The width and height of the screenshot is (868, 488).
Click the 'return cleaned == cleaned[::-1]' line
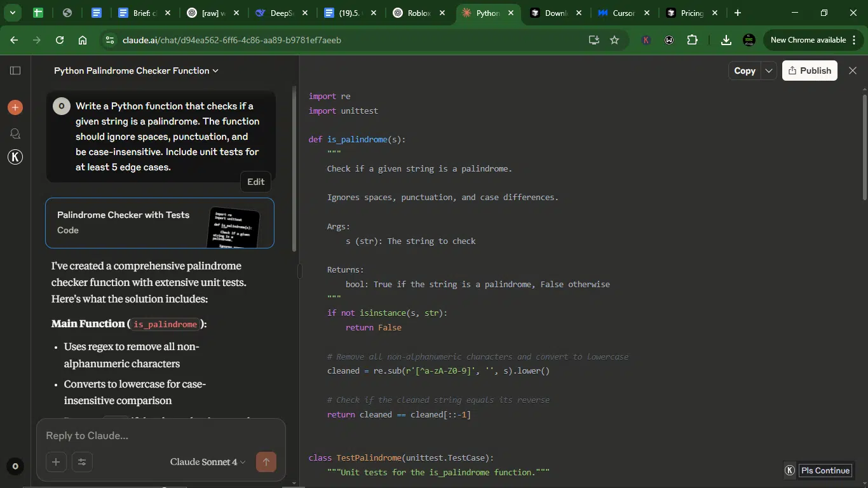coord(399,414)
